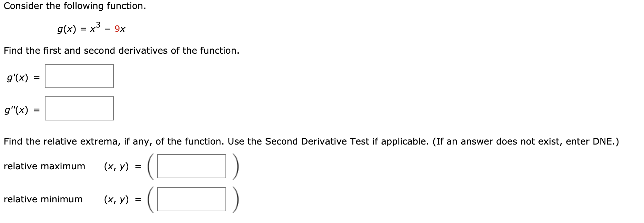Click the left parenthesis beside the maximum input box
Screen dimensions: 644x223
tap(150, 167)
